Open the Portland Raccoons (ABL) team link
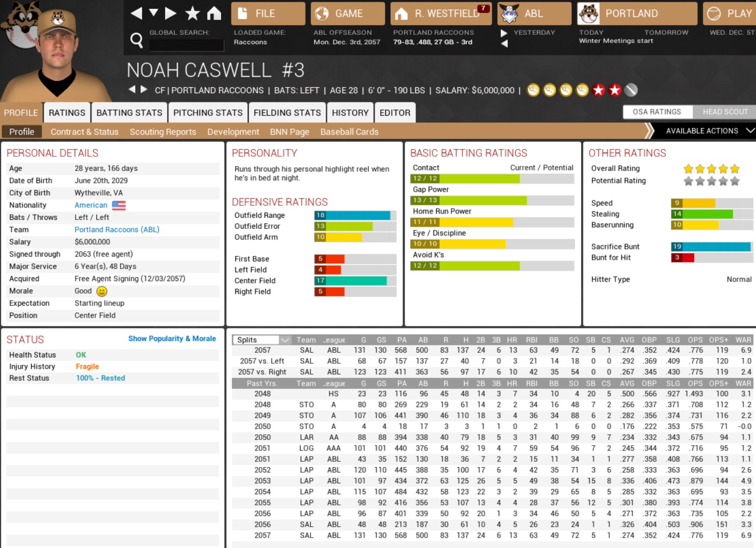756x548 pixels. pyautogui.click(x=117, y=230)
